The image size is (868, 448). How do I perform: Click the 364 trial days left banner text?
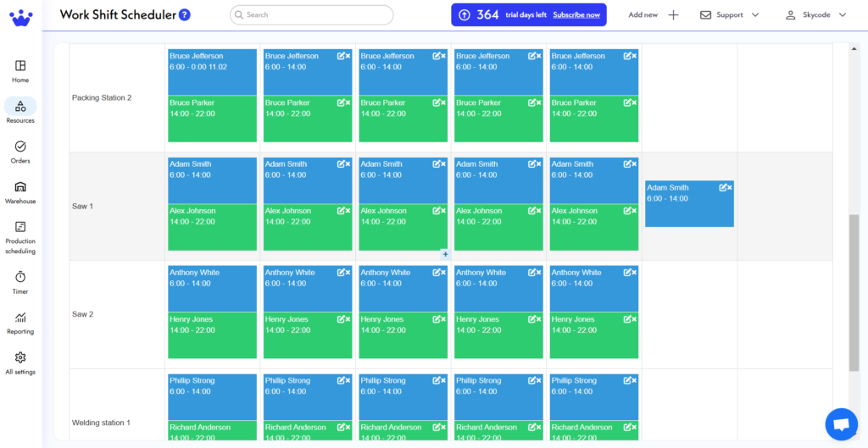[x=511, y=15]
